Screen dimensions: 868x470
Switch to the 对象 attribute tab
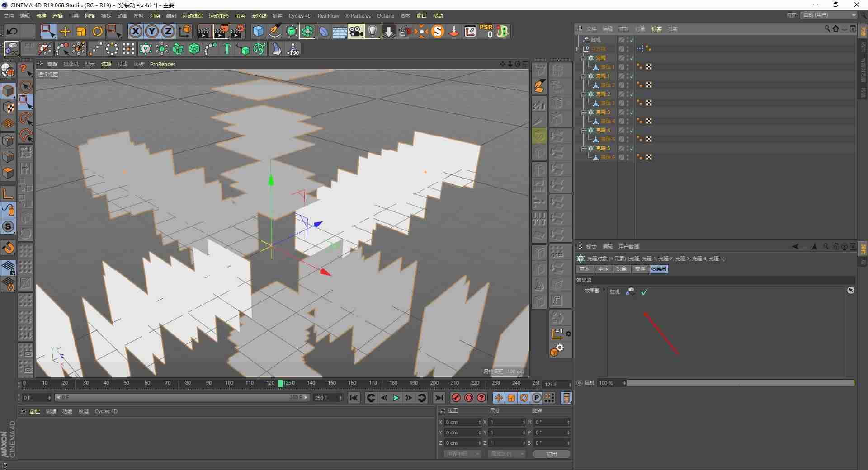622,269
